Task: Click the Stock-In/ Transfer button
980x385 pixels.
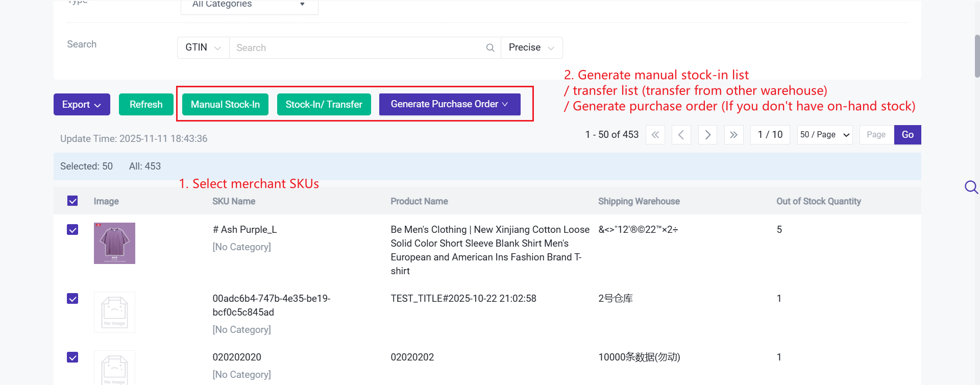Action: click(x=324, y=105)
